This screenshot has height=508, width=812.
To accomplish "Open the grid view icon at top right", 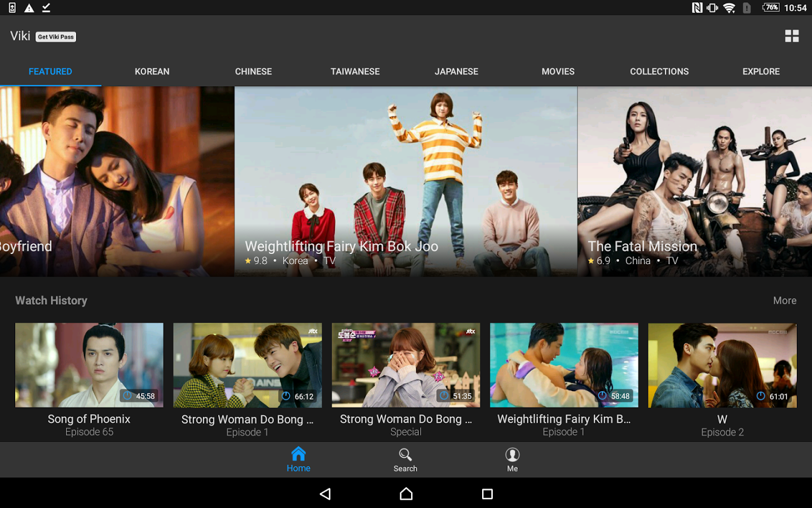I will pyautogui.click(x=792, y=36).
